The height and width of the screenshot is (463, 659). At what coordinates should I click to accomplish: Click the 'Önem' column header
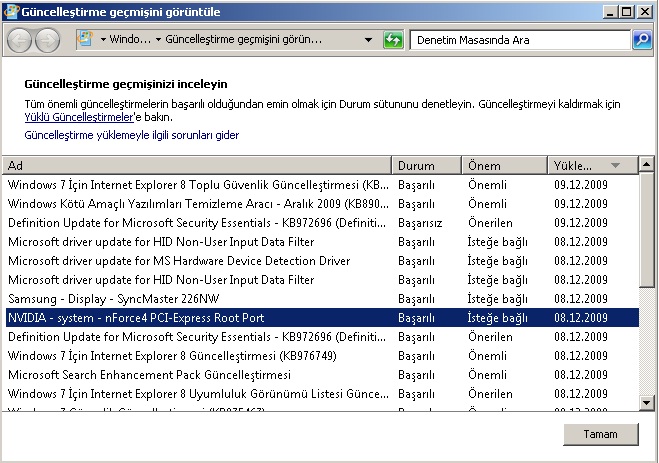pos(503,165)
